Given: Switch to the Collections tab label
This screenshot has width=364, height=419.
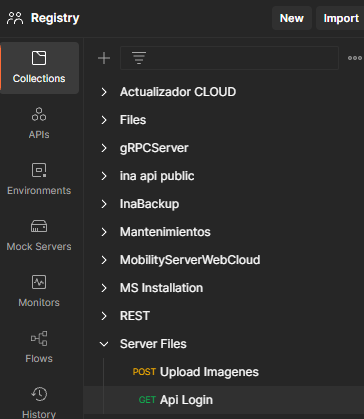Looking at the screenshot, I should tap(39, 78).
